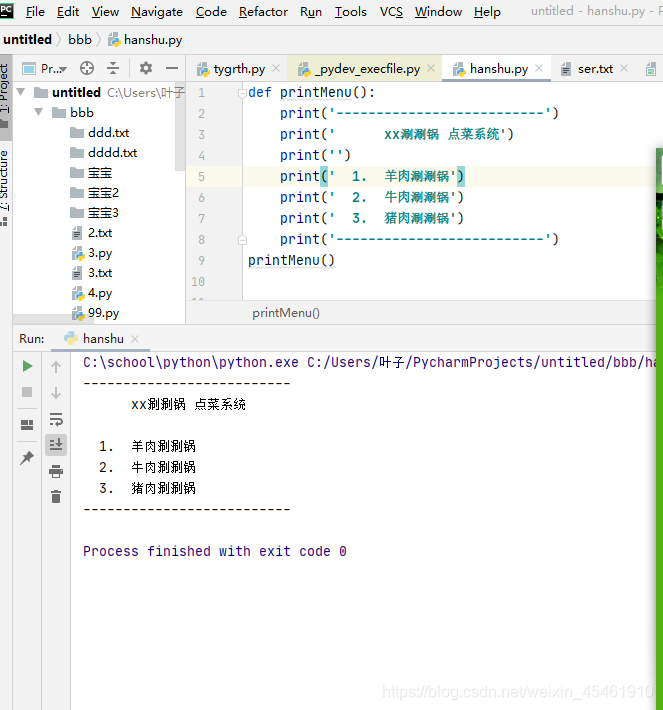Image resolution: width=663 pixels, height=710 pixels.
Task: Pin the Run tab with pin icon
Action: (x=27, y=458)
